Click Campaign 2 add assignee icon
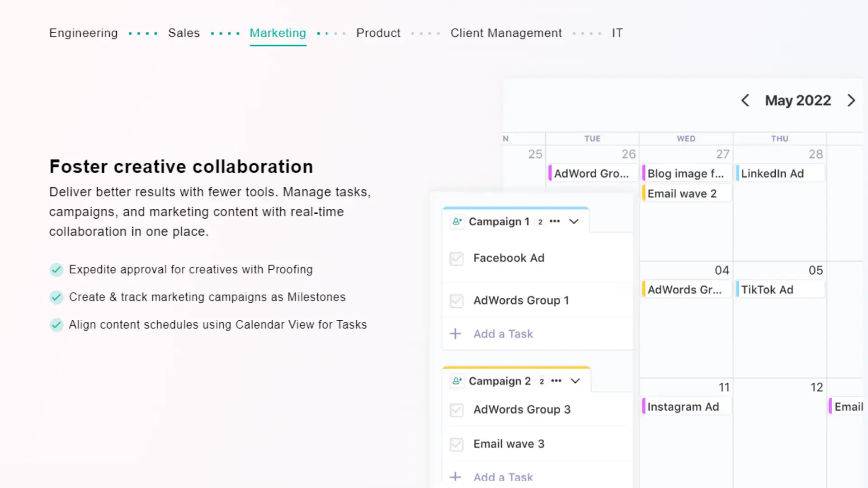Viewport: 868px width, 488px height. point(457,381)
